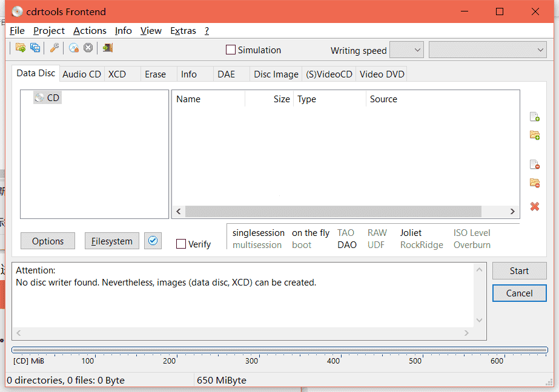559x392 pixels.
Task: Open the ? help menu
Action: (207, 31)
